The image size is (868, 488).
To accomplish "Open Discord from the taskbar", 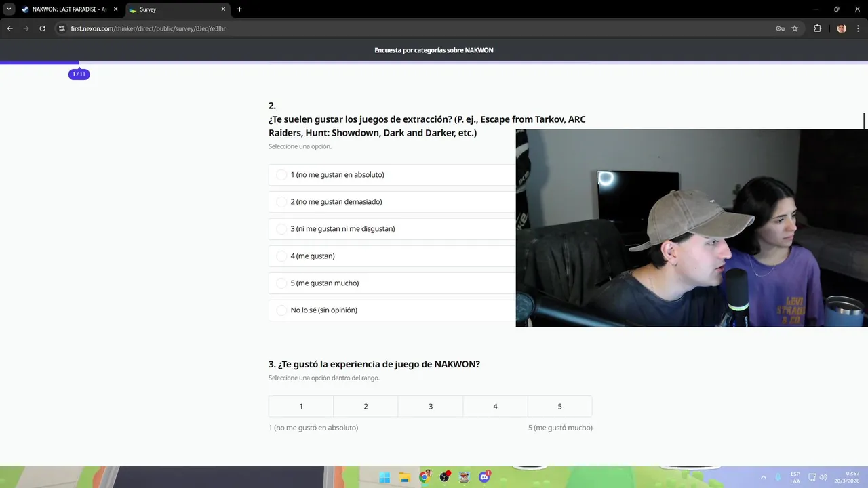I will 484,477.
